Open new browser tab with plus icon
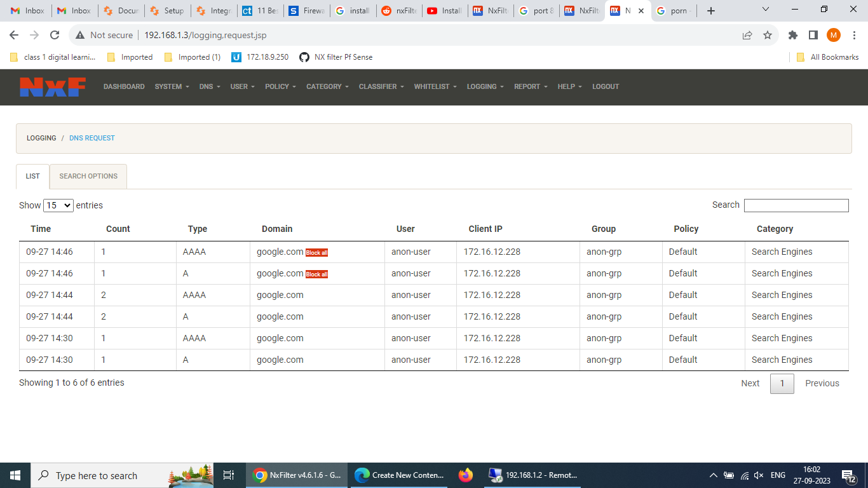 pyautogui.click(x=711, y=11)
